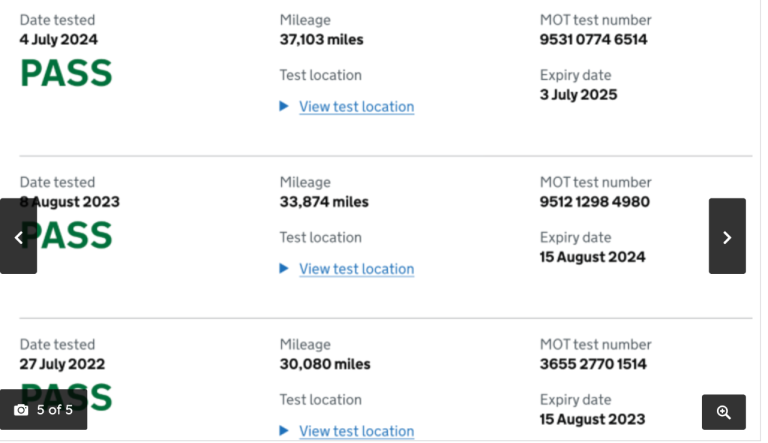Image resolution: width=768 pixels, height=443 pixels.
Task: Go to next image with right chevron
Action: point(727,237)
